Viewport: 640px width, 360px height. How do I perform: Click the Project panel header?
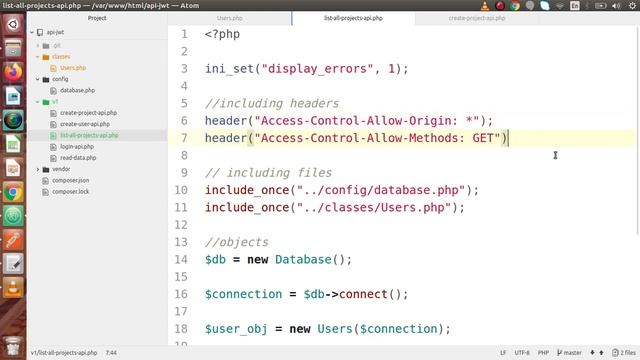(97, 18)
